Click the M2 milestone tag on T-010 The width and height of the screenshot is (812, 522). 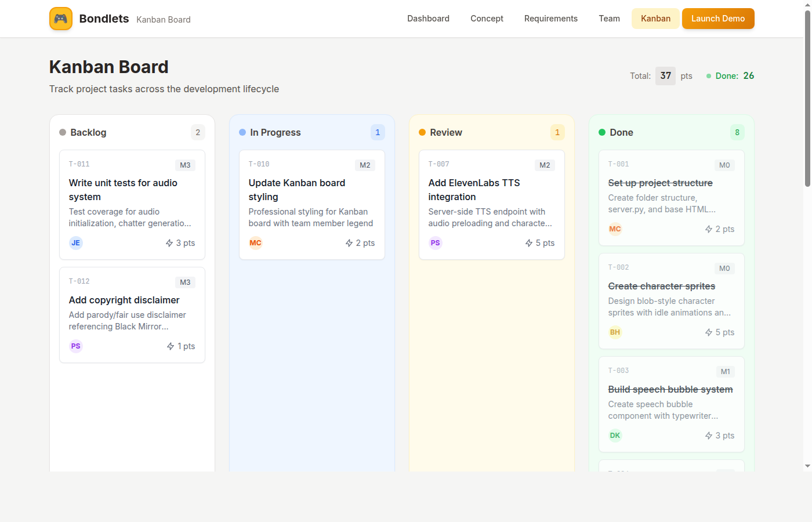pyautogui.click(x=365, y=165)
